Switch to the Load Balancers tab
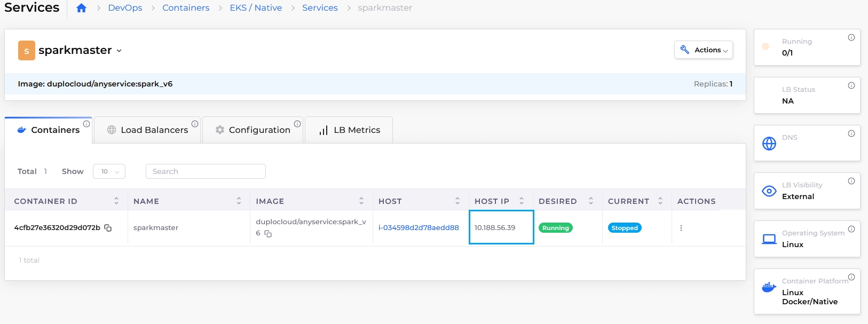868x324 pixels. [x=154, y=130]
